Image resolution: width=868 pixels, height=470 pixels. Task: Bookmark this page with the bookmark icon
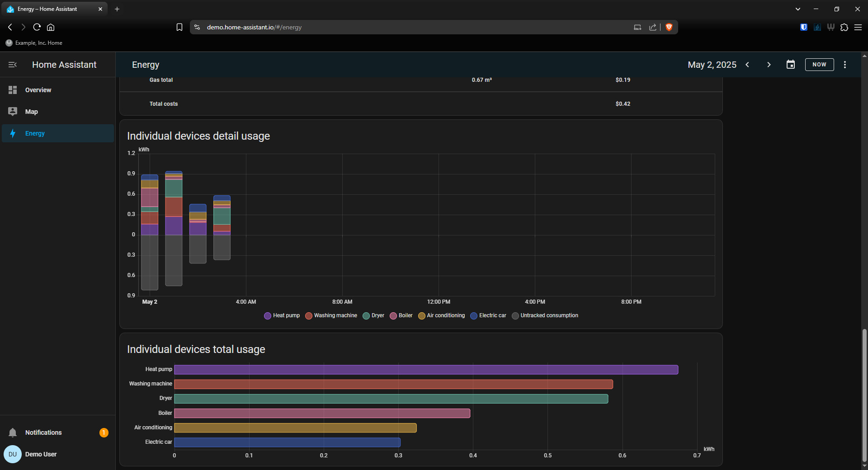[179, 27]
